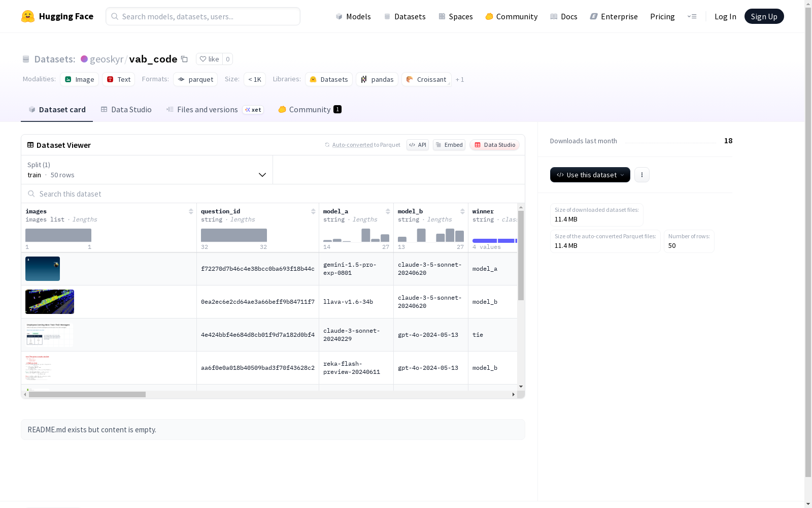Click the table scroll right arrow
812x508 pixels.
click(x=514, y=394)
